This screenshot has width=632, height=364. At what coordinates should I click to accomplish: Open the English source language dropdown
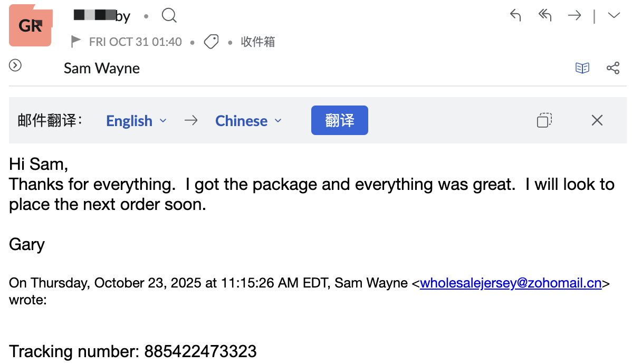point(136,121)
